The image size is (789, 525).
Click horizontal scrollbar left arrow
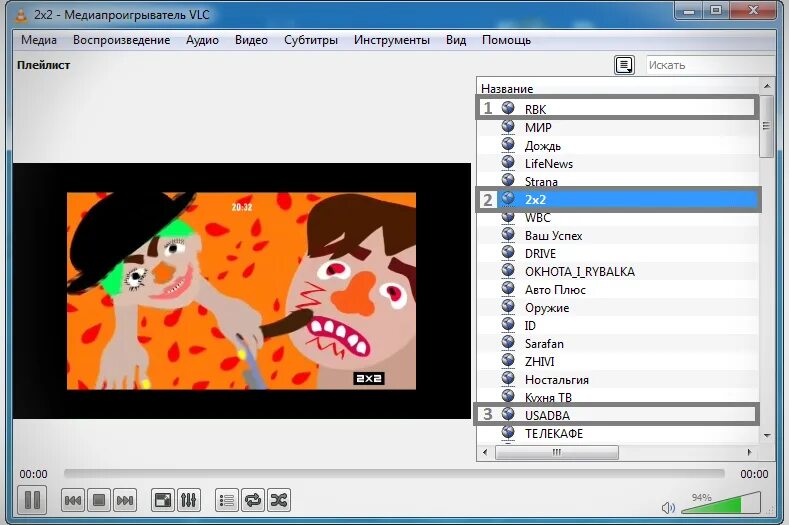click(x=485, y=453)
